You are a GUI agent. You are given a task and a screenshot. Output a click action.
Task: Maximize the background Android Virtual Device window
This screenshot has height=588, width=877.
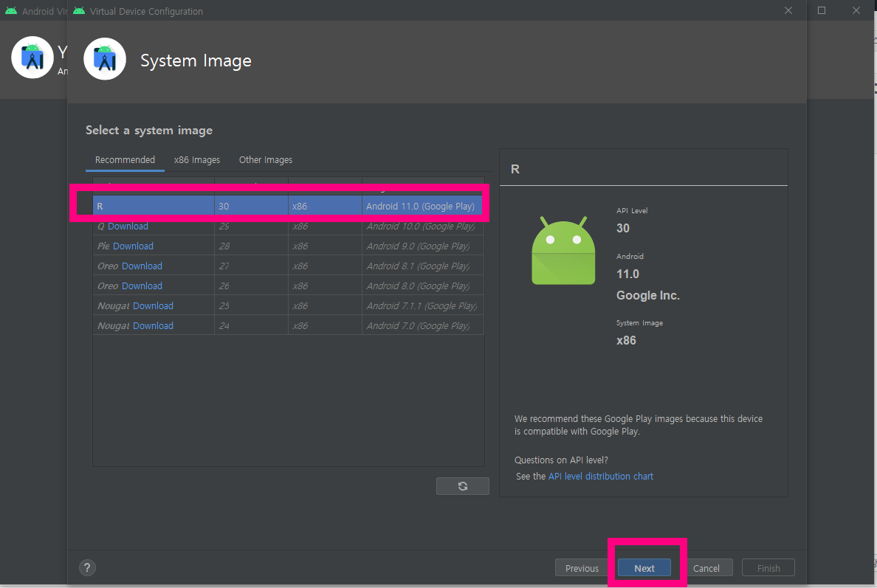tap(822, 10)
